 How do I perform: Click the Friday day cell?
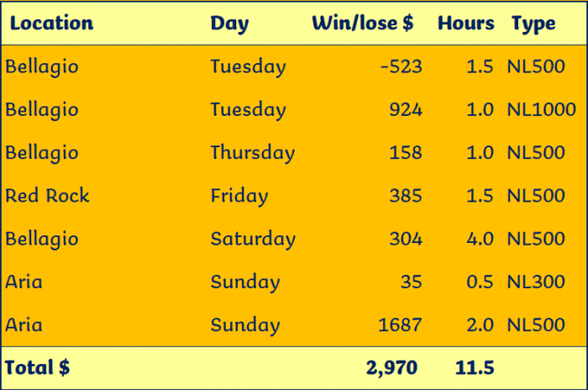[239, 197]
